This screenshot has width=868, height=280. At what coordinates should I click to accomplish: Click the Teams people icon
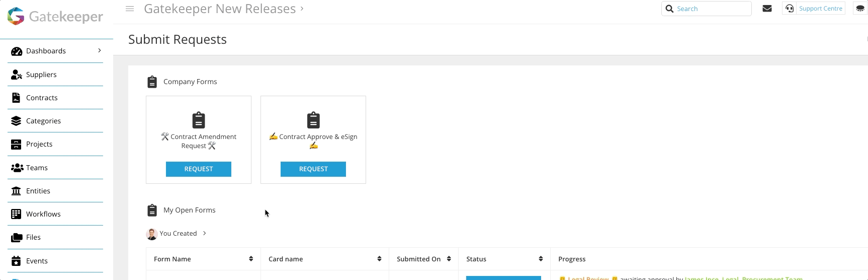tap(17, 168)
